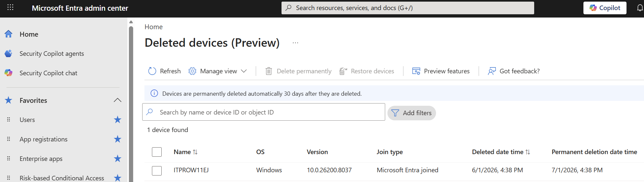Click the search by name or device ID field
This screenshot has width=644, height=182.
[x=264, y=112]
